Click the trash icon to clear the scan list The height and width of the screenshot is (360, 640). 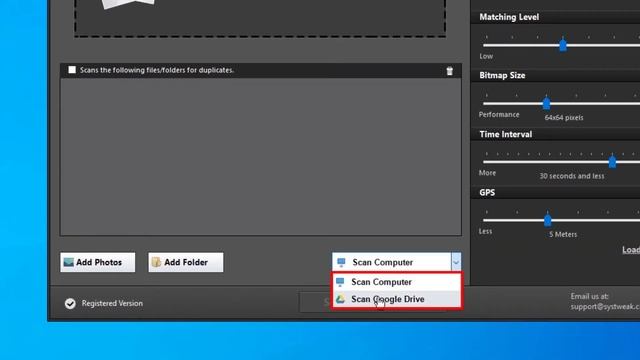pyautogui.click(x=449, y=71)
